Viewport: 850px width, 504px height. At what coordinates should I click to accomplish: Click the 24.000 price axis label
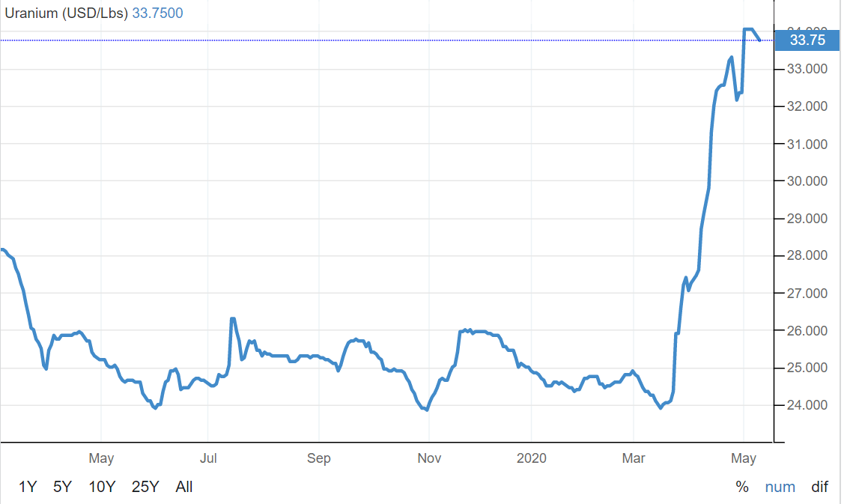[807, 405]
